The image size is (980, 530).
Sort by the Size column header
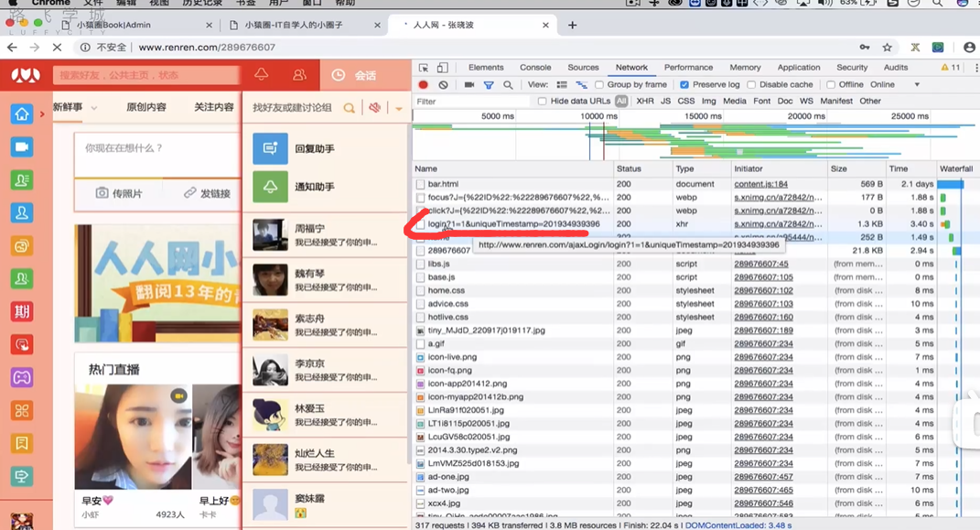point(856,168)
